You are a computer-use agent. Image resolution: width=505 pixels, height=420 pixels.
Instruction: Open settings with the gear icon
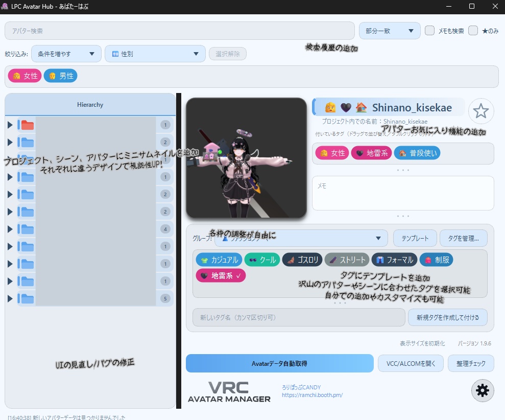point(483,391)
